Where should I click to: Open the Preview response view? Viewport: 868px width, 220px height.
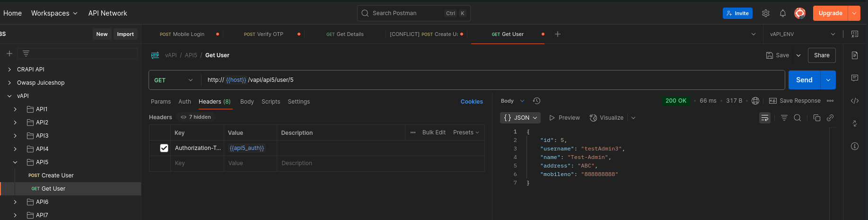tap(564, 118)
